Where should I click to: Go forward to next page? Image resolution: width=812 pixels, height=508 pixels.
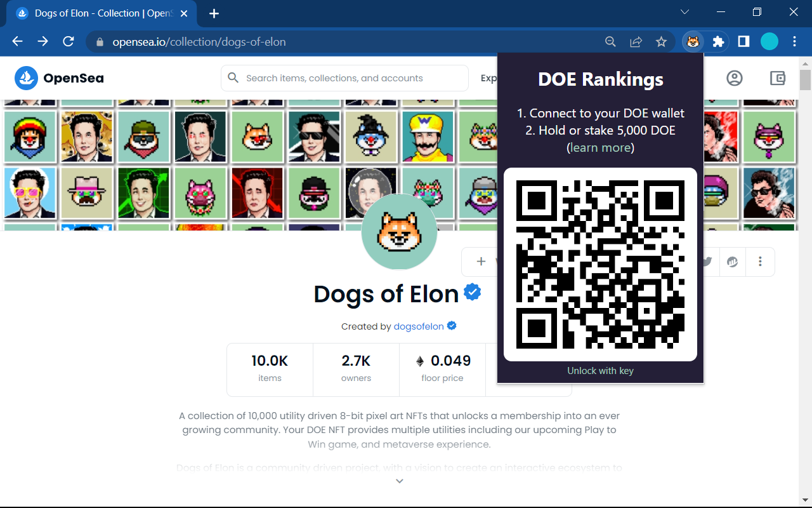click(x=43, y=42)
